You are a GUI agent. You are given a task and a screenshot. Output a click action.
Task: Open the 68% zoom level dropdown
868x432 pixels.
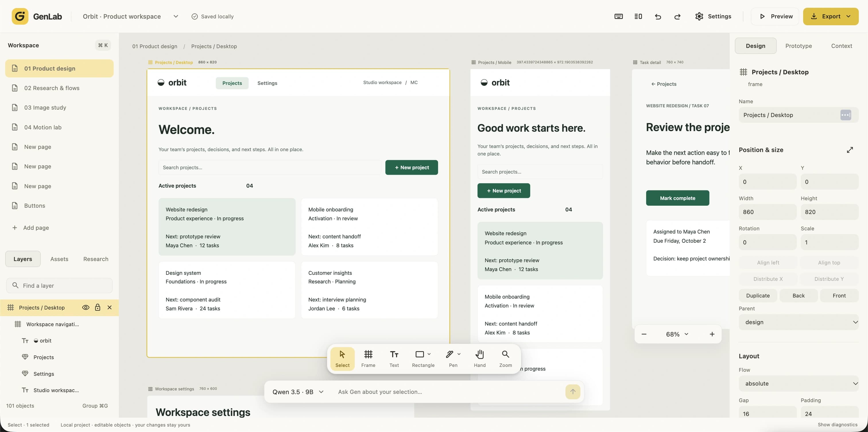pos(677,334)
